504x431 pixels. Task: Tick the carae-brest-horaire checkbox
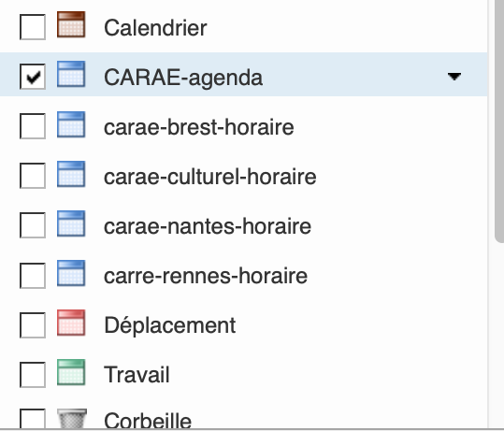click(x=33, y=126)
